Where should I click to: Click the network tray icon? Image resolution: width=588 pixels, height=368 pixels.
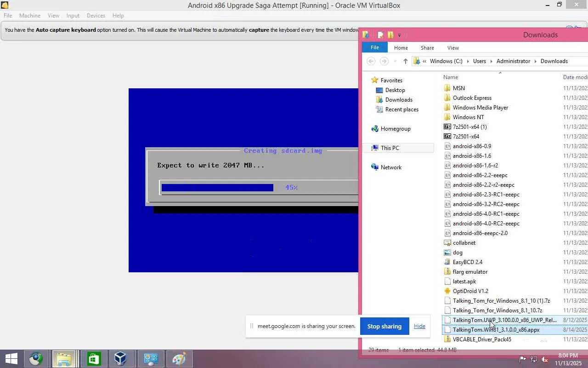[x=534, y=359]
